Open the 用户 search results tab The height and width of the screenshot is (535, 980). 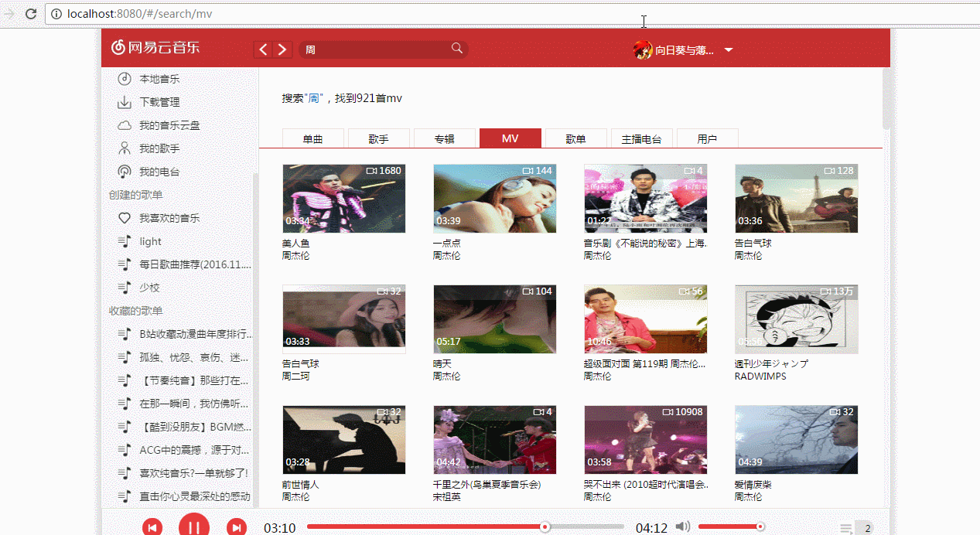point(707,138)
